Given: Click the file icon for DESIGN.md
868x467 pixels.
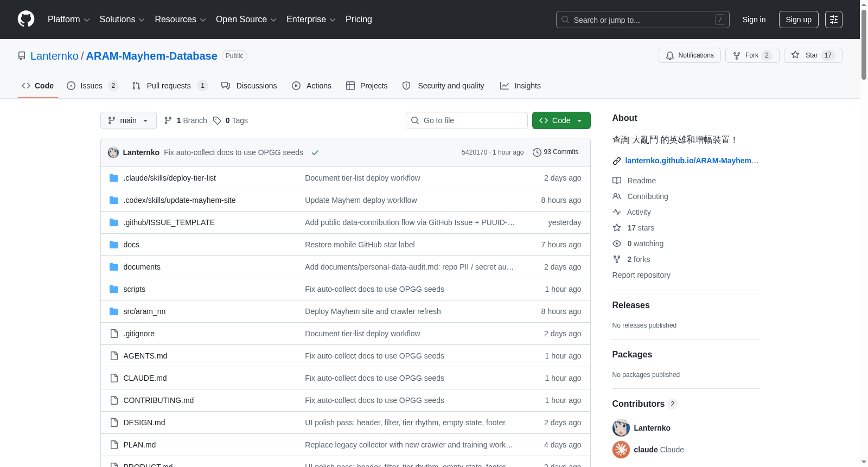Looking at the screenshot, I should tap(114, 423).
